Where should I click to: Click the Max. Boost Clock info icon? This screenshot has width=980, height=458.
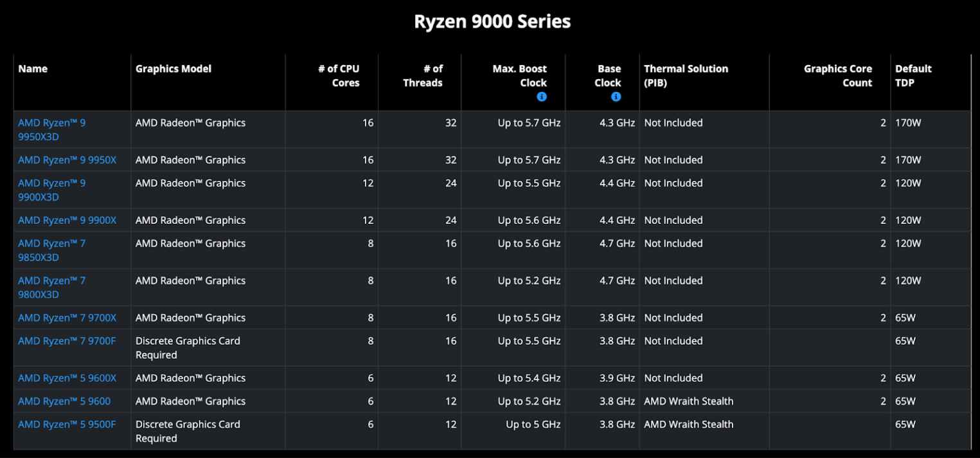pyautogui.click(x=542, y=96)
